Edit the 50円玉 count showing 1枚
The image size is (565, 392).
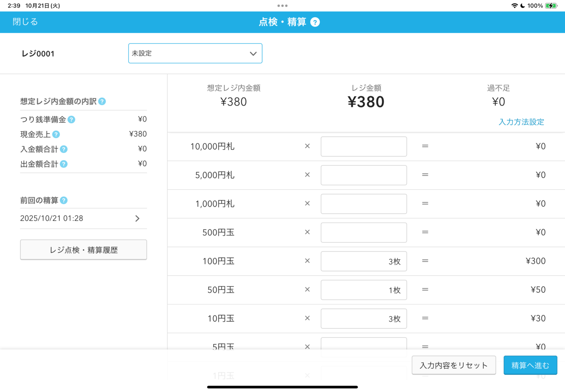[363, 290]
